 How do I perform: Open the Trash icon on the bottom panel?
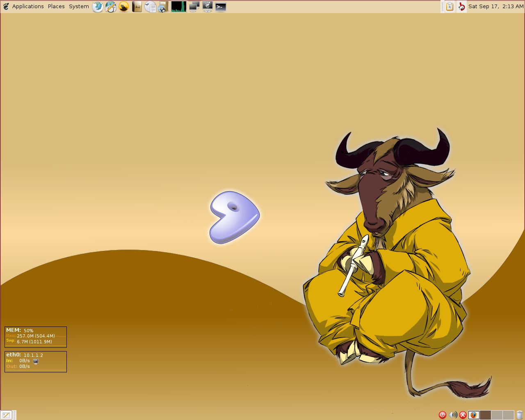(520, 415)
